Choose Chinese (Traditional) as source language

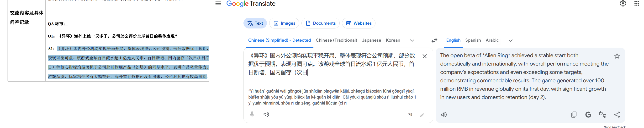click(336, 40)
